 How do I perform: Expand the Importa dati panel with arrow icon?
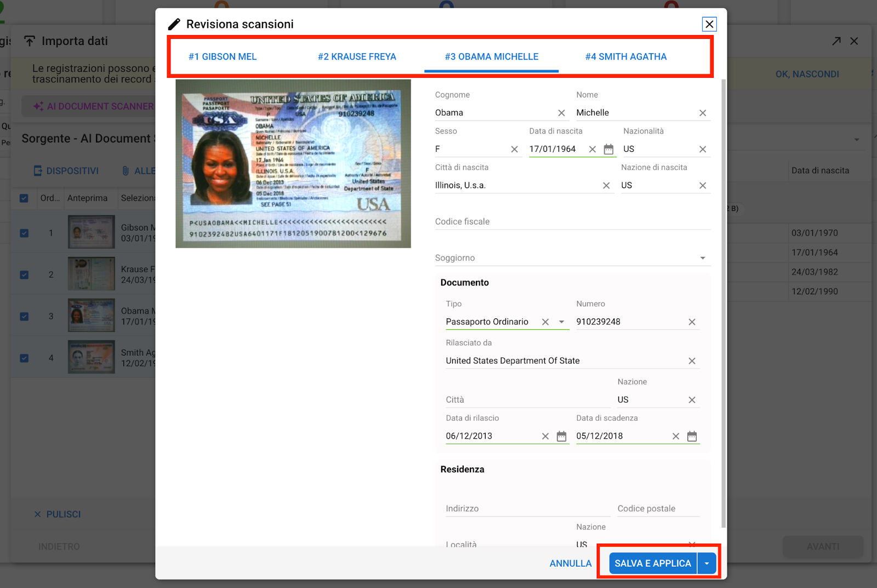pyautogui.click(x=836, y=41)
